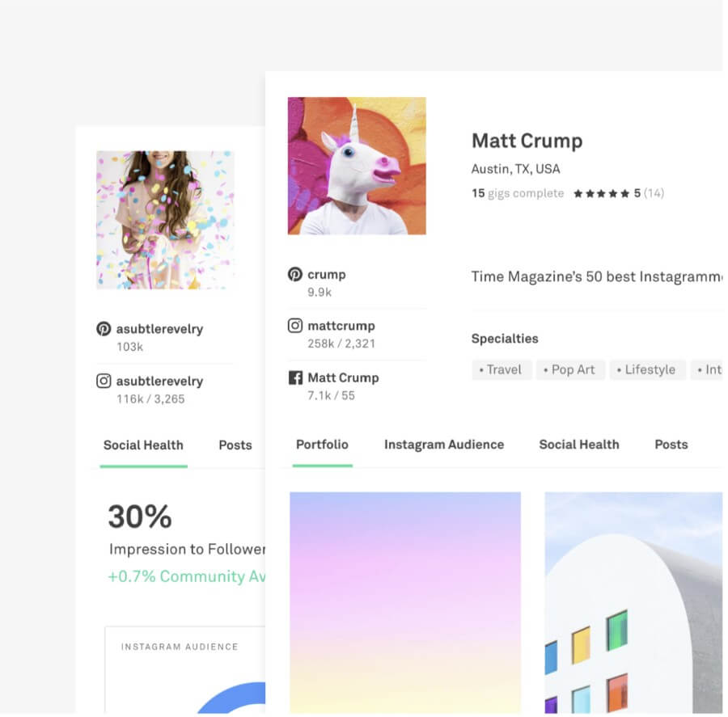Select the Lifestyle specialty tag
Screen dimensions: 728x717
coord(647,370)
